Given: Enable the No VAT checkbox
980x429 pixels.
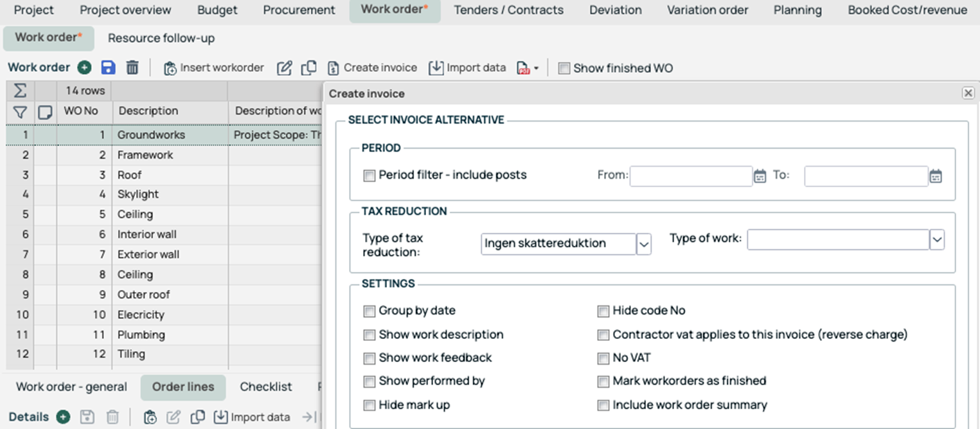Looking at the screenshot, I should point(603,358).
